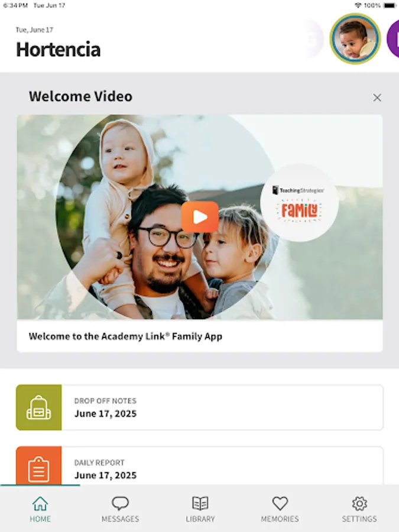Tap the battery icon in status bar
399x532 pixels.
tap(390, 5)
